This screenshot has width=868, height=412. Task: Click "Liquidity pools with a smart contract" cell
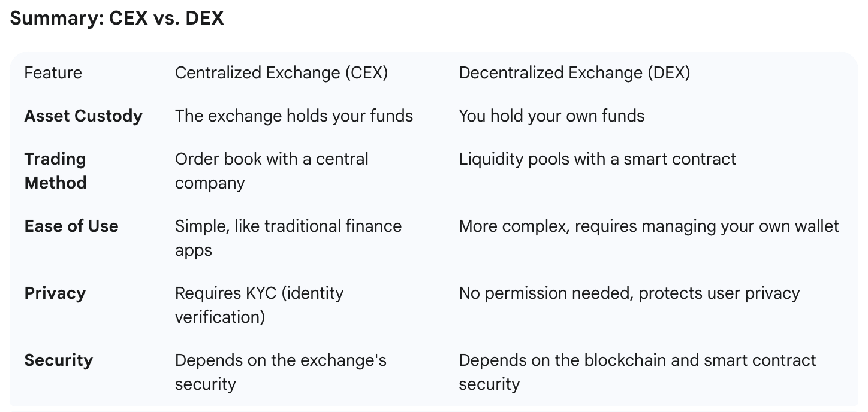coord(597,159)
